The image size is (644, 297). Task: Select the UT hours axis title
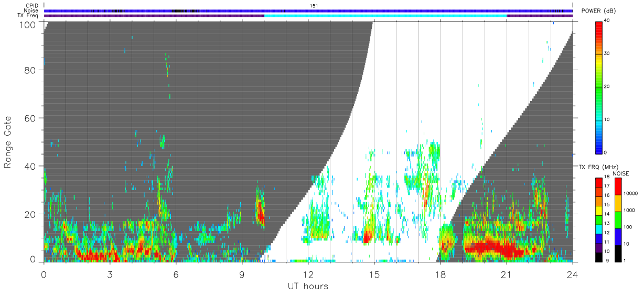[308, 286]
